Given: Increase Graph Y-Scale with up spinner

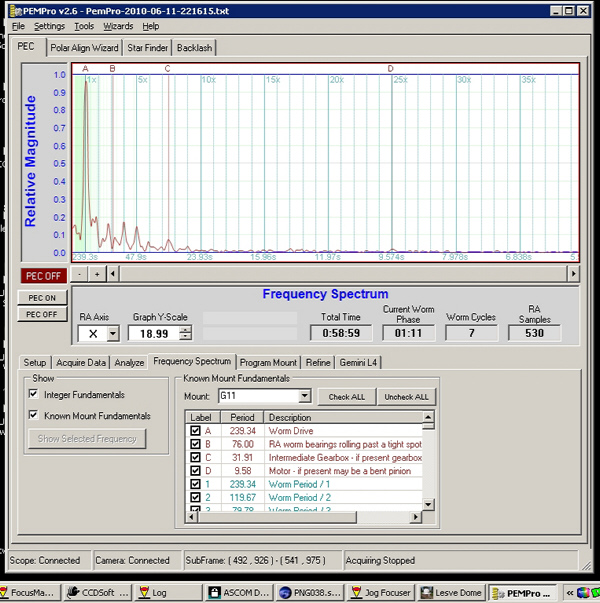Looking at the screenshot, I should (x=185, y=330).
